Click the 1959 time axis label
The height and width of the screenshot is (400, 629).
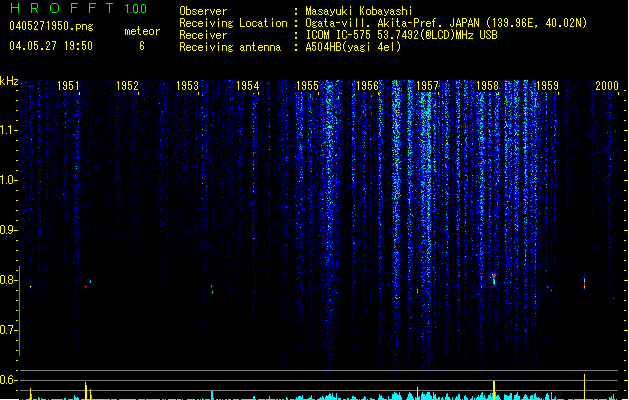coord(547,85)
